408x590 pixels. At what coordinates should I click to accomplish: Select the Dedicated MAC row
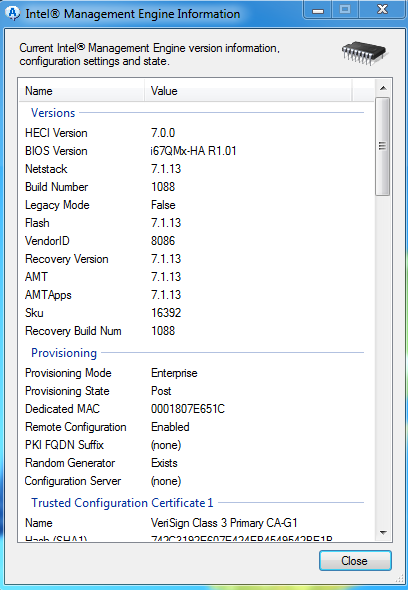(196, 409)
